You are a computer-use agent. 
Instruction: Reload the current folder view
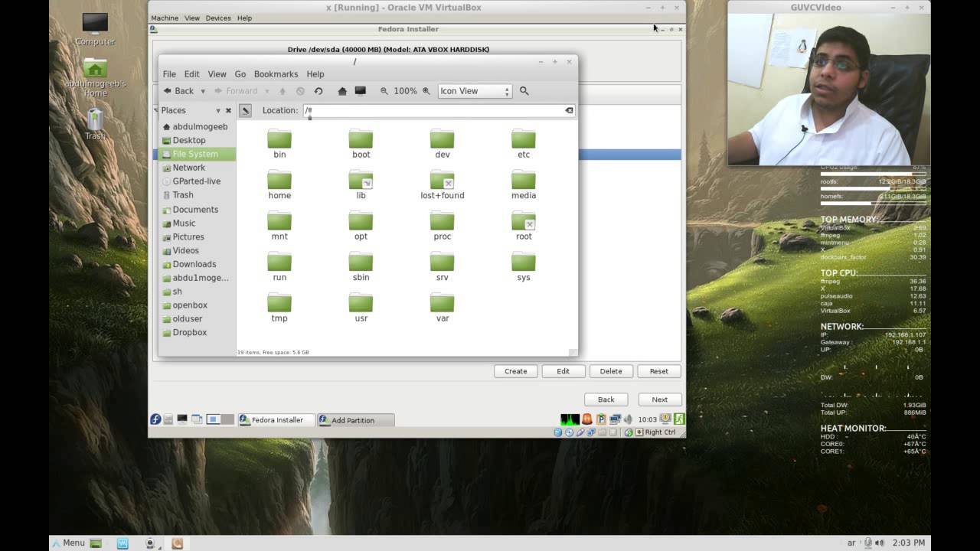tap(318, 91)
